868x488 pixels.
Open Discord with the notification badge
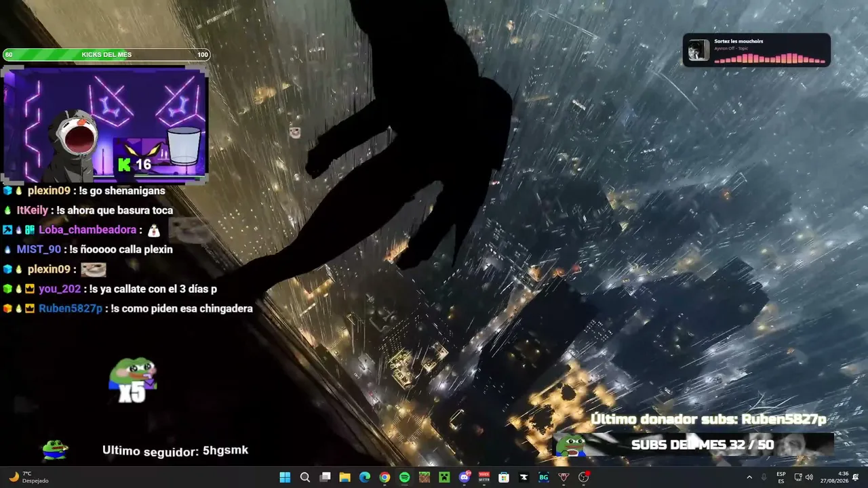click(x=465, y=477)
